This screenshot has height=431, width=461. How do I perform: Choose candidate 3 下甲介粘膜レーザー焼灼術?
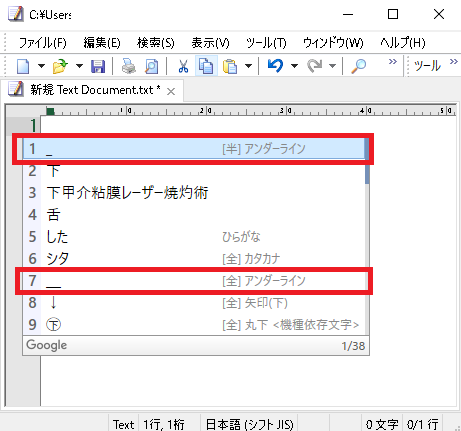[x=194, y=193]
